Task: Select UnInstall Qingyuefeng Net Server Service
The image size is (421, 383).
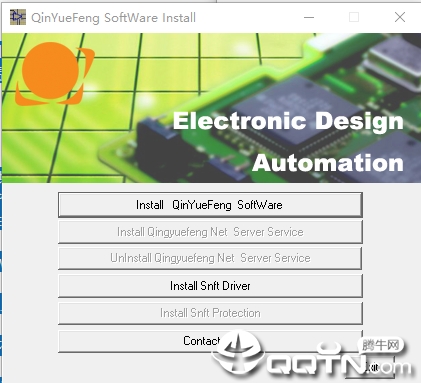Action: [210, 258]
